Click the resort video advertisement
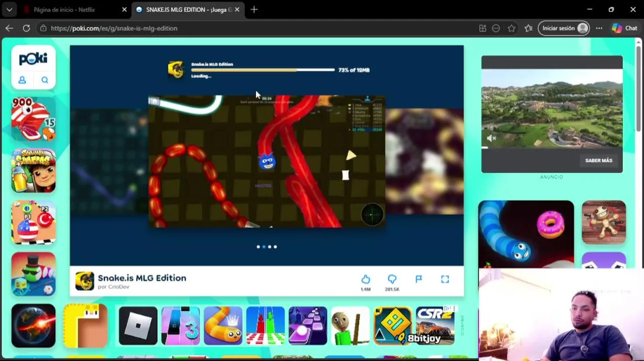Image resolution: width=644 pixels, height=361 pixels. [x=552, y=109]
